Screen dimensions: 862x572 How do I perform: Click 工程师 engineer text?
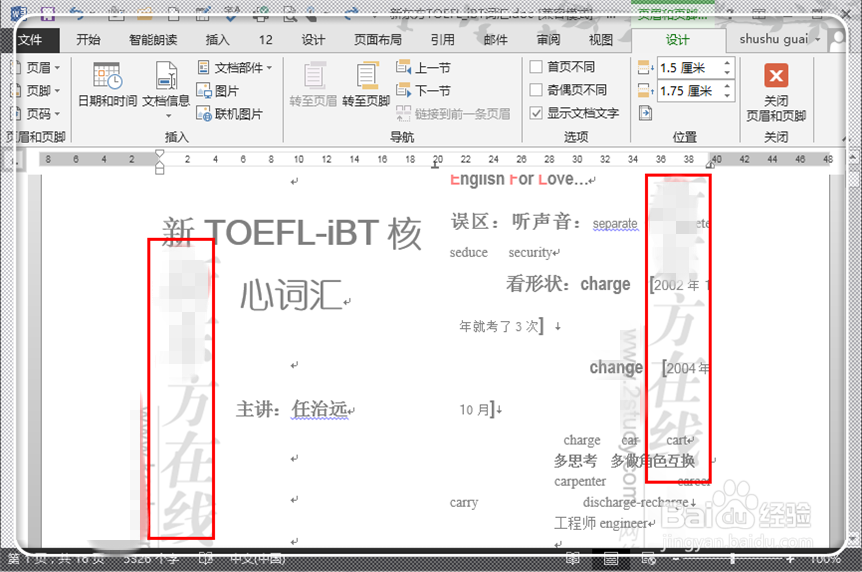[601, 523]
